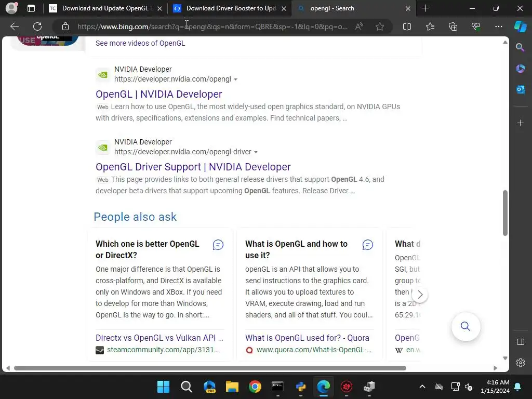Launch the Copilot icon in the toolbar
The image size is (532, 399).
[520, 26]
